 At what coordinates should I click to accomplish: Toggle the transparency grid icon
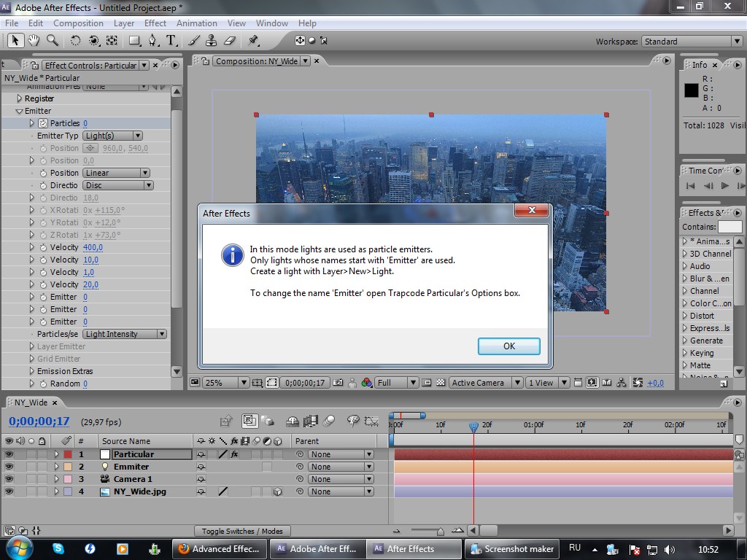[441, 382]
